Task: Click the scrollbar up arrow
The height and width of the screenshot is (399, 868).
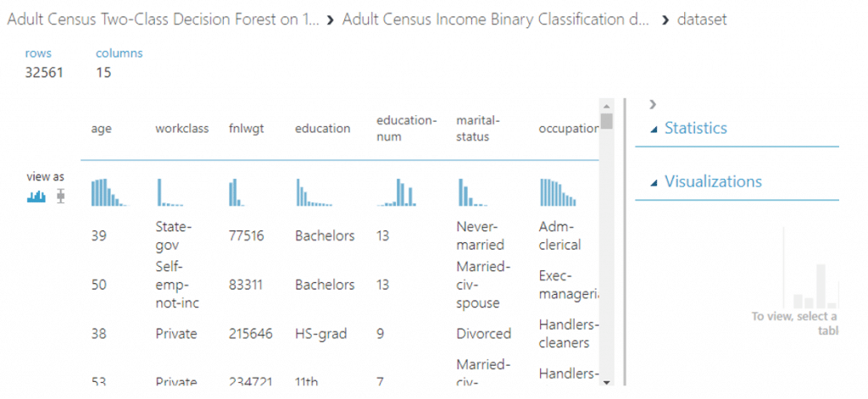Action: [606, 106]
